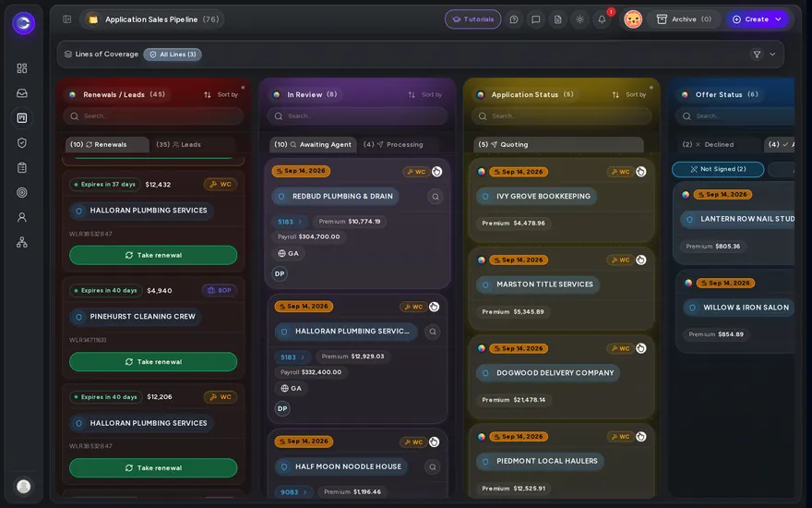
Task: Expand class code 5183 on Halloran card
Action: (293, 357)
